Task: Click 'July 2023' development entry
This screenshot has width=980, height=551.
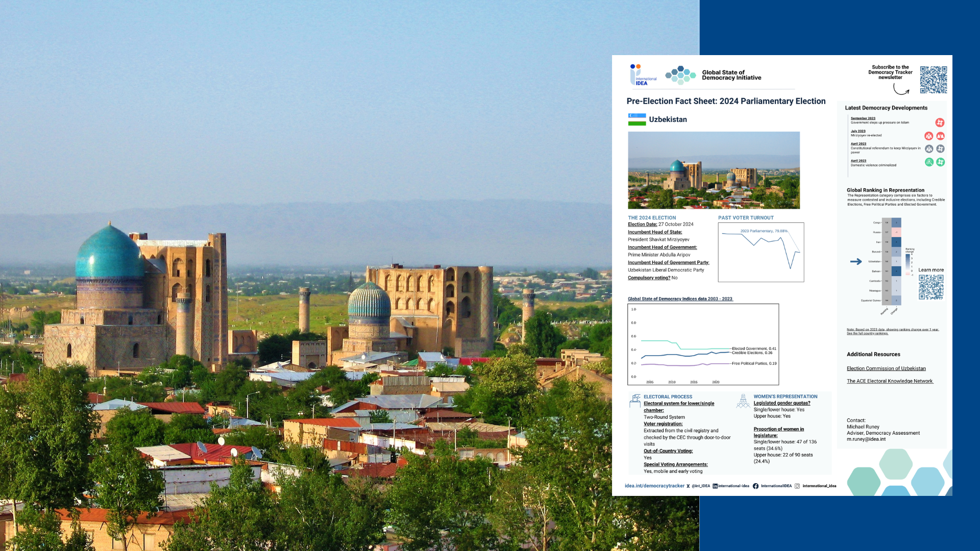Action: 858,131
